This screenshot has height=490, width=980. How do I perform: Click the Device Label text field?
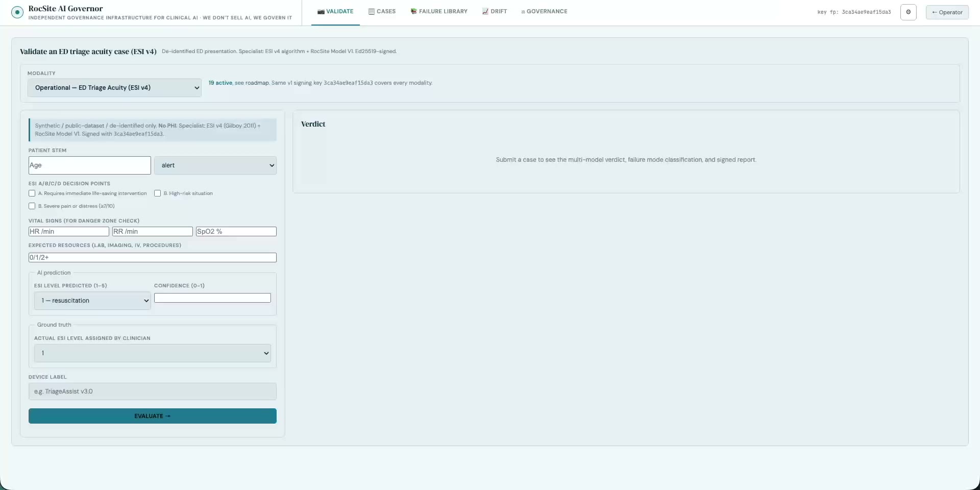pyautogui.click(x=153, y=391)
